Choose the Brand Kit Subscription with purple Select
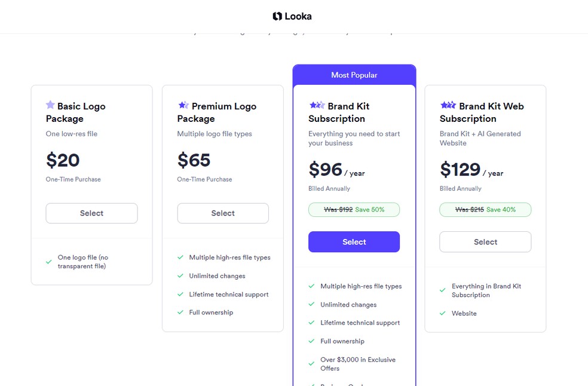Viewport: 588px width, 386px height. click(x=354, y=242)
